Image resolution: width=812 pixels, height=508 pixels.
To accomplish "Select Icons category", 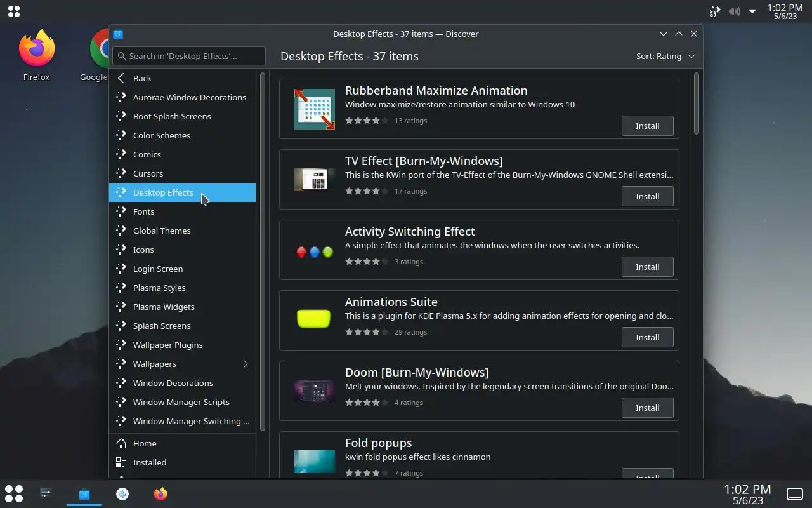I will [182, 250].
